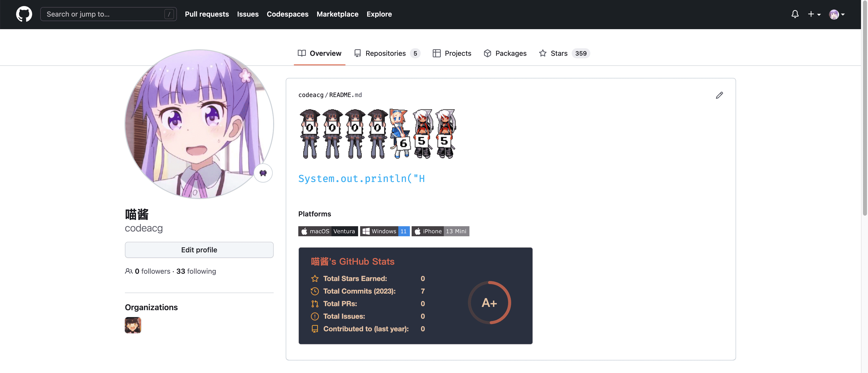The height and width of the screenshot is (373, 868).
Task: Open the plus create-new dropdown
Action: pyautogui.click(x=814, y=14)
